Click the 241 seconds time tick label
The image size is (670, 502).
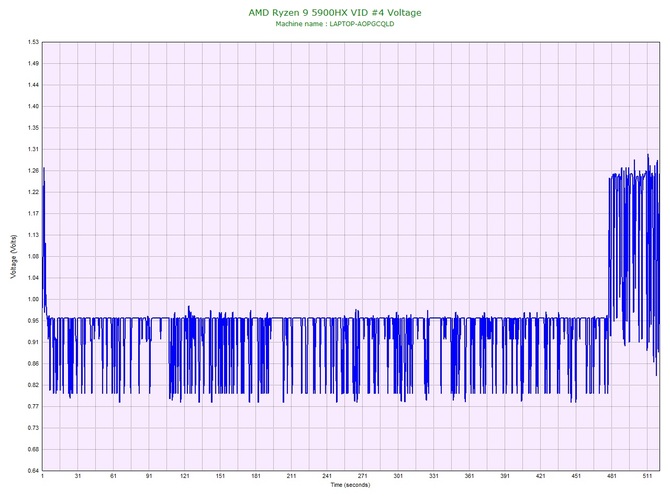pyautogui.click(x=327, y=476)
